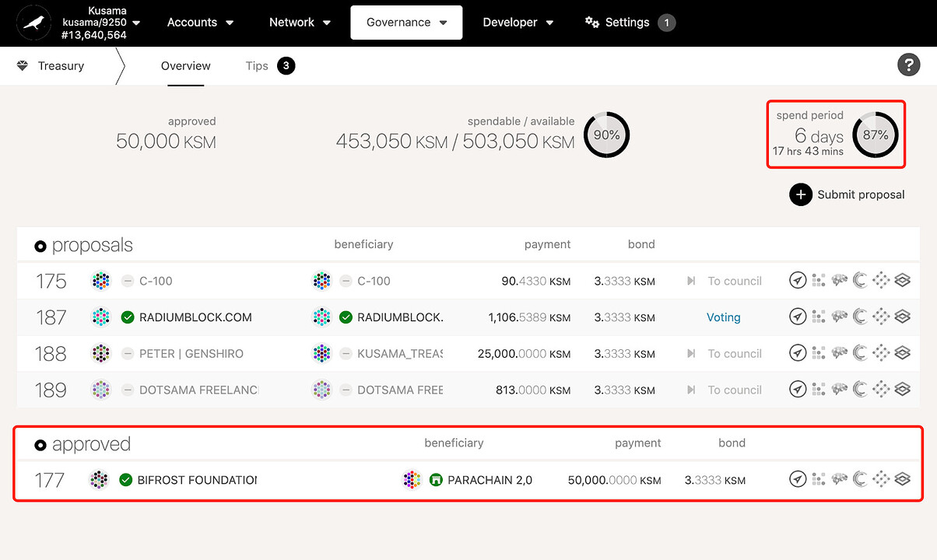This screenshot has height=560, width=937.
Task: Open stacked-layers icon in row 187
Action: 902,317
